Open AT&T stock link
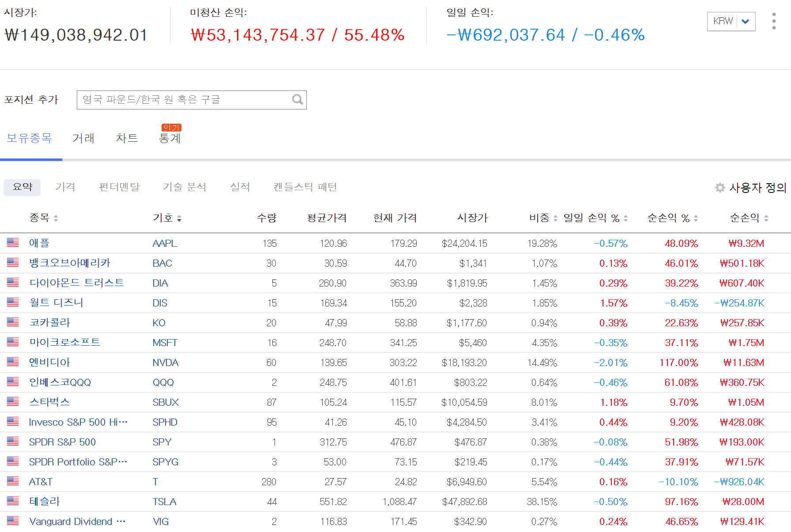Image resolution: width=791 pixels, height=532 pixels. coord(41,482)
